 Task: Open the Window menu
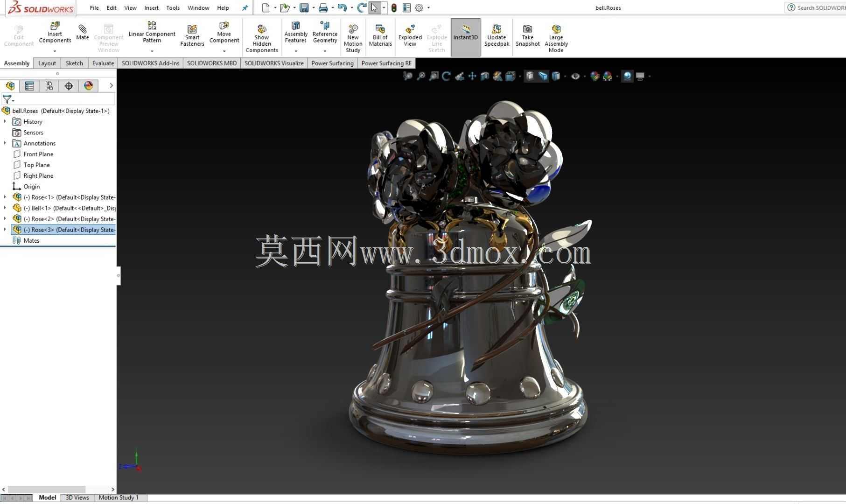(198, 8)
